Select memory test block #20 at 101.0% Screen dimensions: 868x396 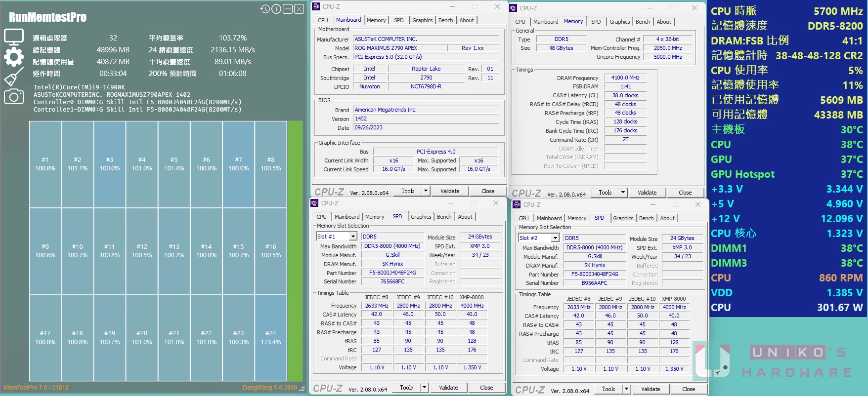(x=142, y=338)
